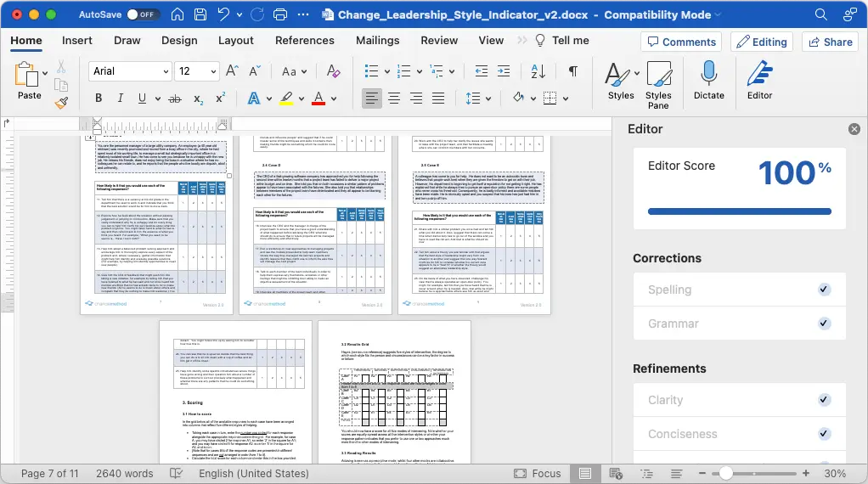This screenshot has width=868, height=484.
Task: Save the document with the floppy disk icon
Action: 200,14
